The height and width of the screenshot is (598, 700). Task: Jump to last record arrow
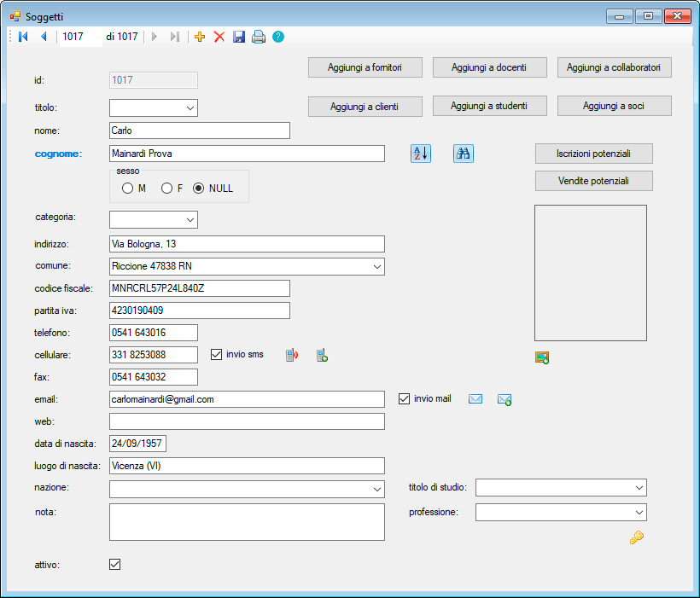[x=174, y=37]
